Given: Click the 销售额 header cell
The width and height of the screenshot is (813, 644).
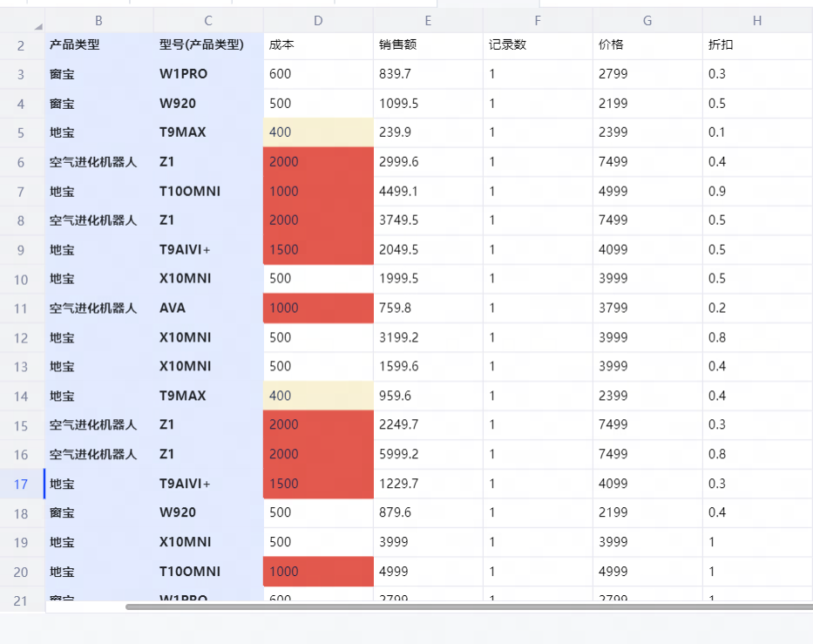Looking at the screenshot, I should (x=428, y=45).
